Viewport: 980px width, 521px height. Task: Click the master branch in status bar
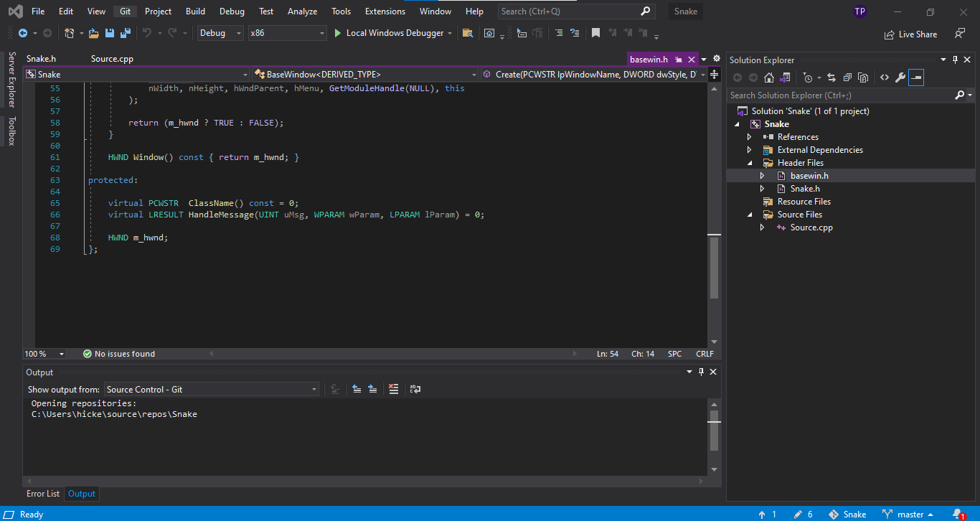coord(909,514)
